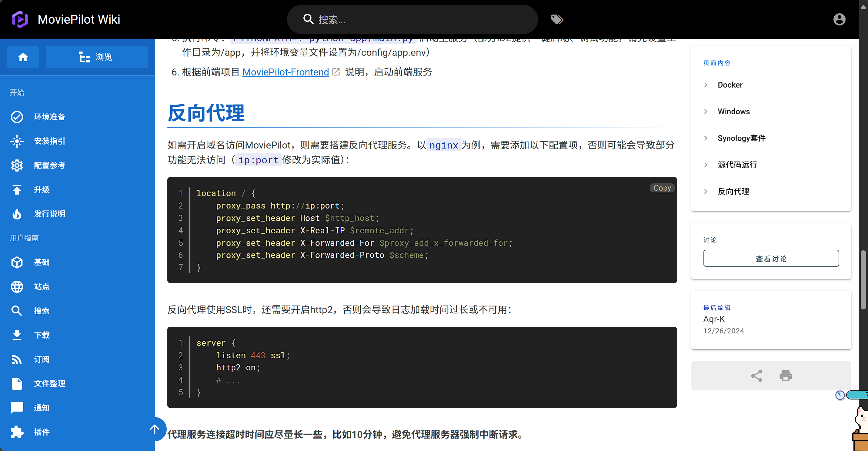Image resolution: width=868 pixels, height=451 pixels.
Task: Click the share icon below last-edited card
Action: 756,376
